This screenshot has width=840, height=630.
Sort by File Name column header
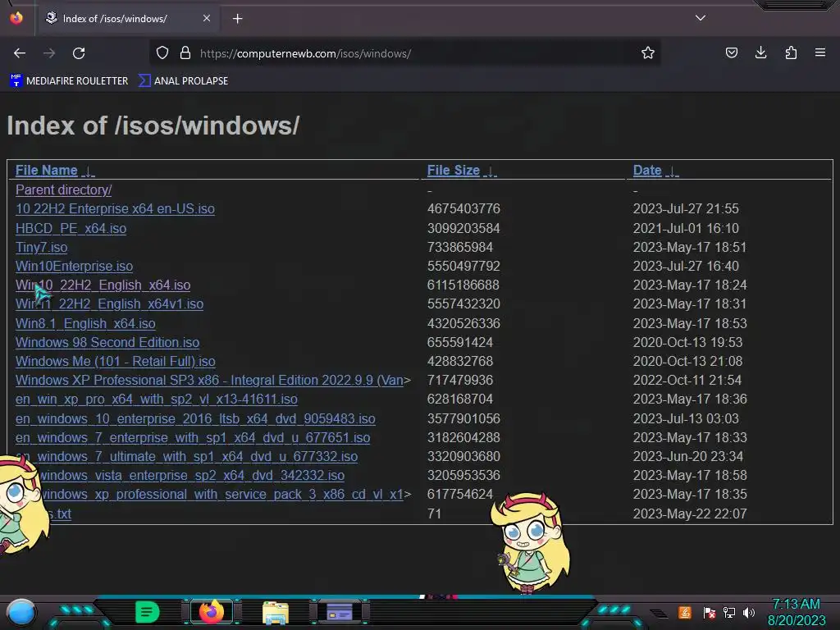coord(47,171)
